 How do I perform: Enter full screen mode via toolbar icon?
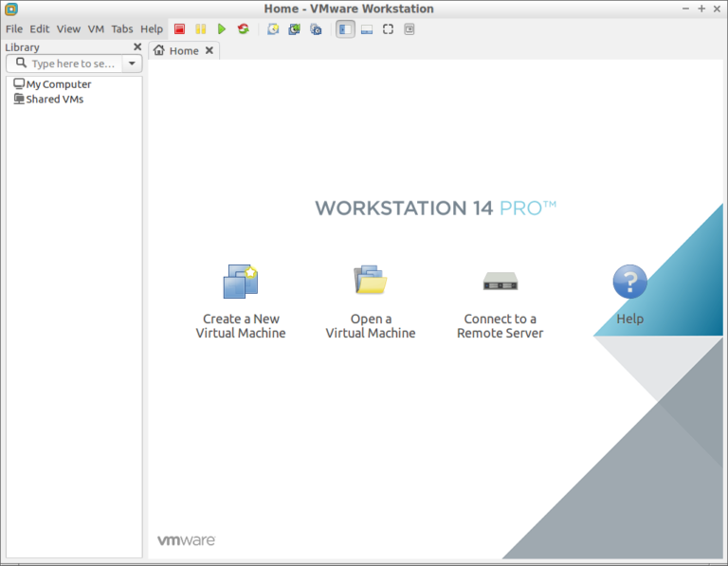[388, 29]
